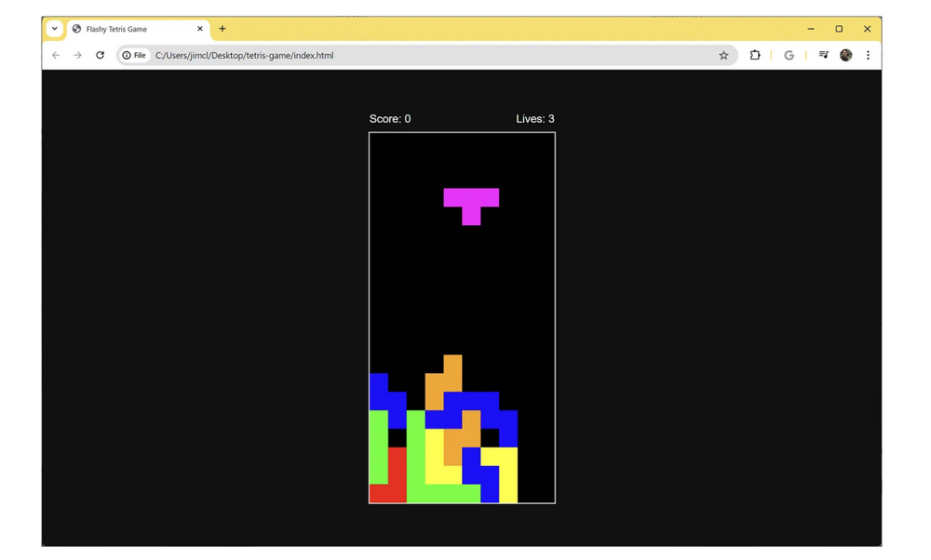
Task: Open the Extensions puzzle-piece menu
Action: tap(755, 56)
